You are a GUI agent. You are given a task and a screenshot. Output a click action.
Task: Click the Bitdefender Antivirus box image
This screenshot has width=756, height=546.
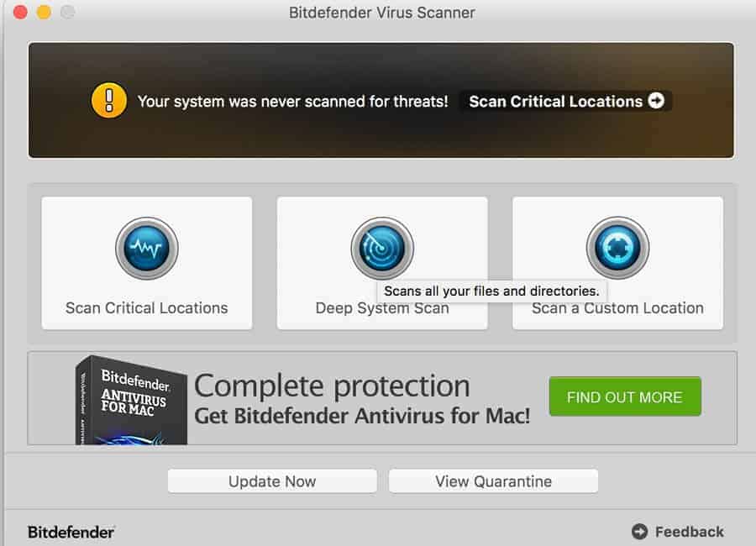tap(131, 400)
